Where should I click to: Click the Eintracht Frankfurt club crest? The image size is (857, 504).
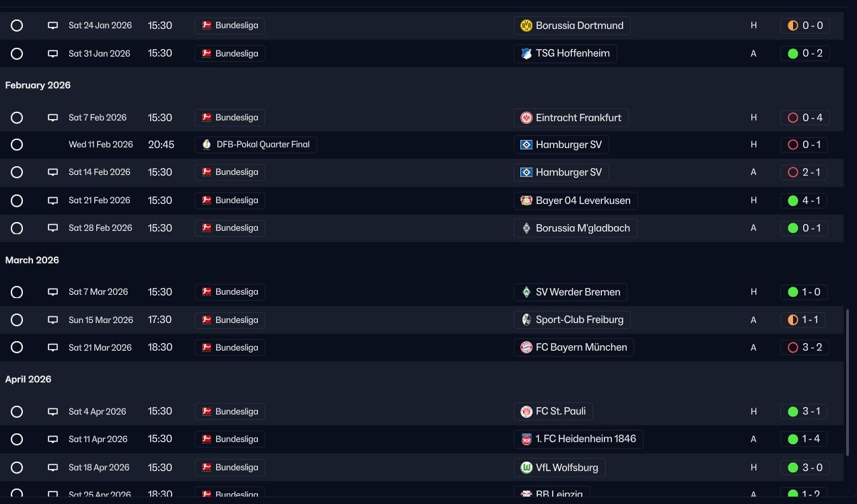[x=526, y=118]
